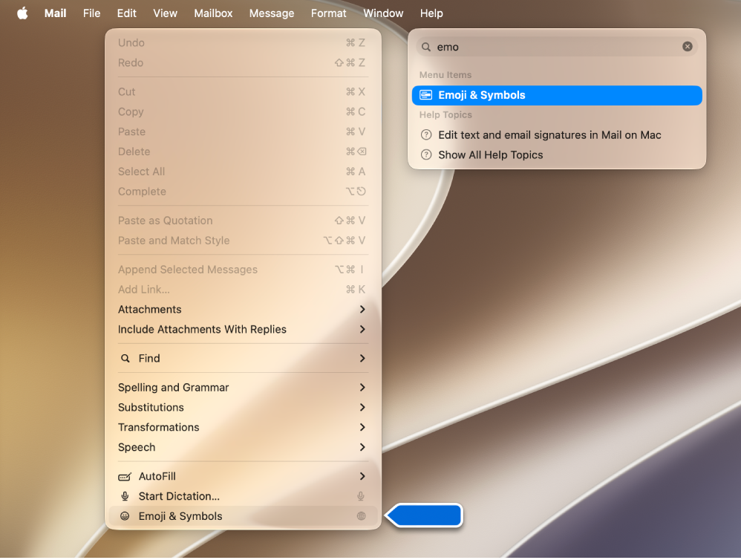Click the dimmed Complete menu item

[243, 191]
